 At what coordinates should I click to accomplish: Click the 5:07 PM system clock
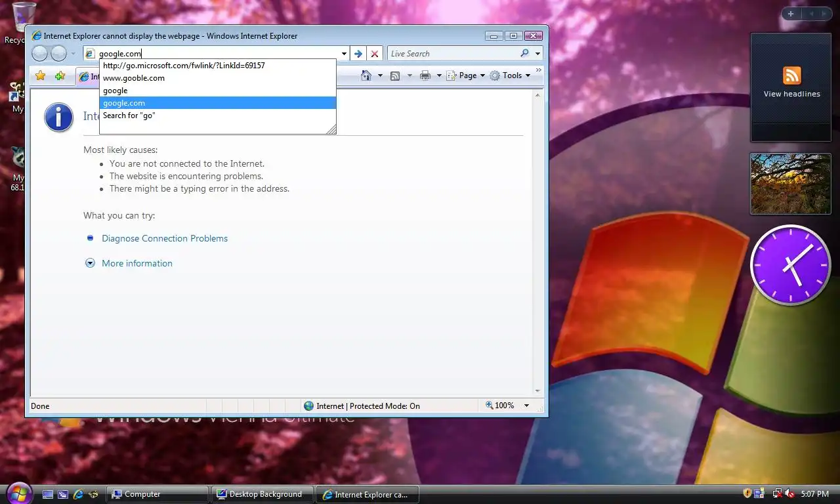coord(815,493)
